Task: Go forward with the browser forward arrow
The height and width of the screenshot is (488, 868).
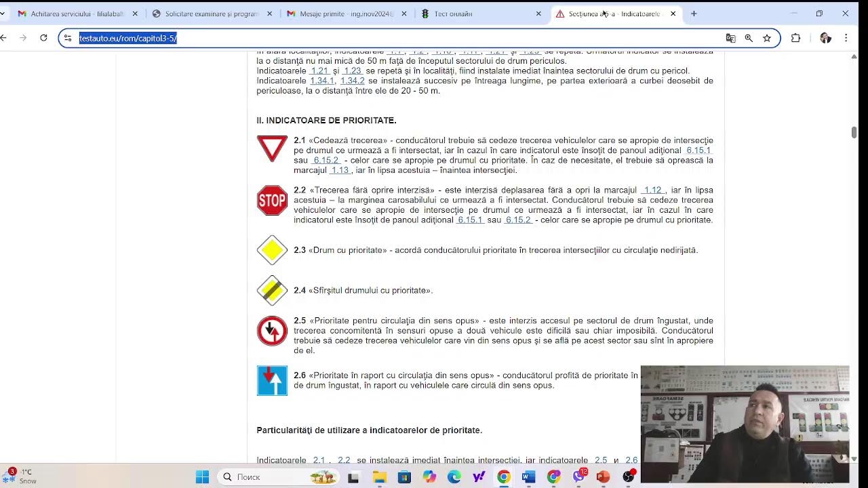Action: tap(23, 38)
